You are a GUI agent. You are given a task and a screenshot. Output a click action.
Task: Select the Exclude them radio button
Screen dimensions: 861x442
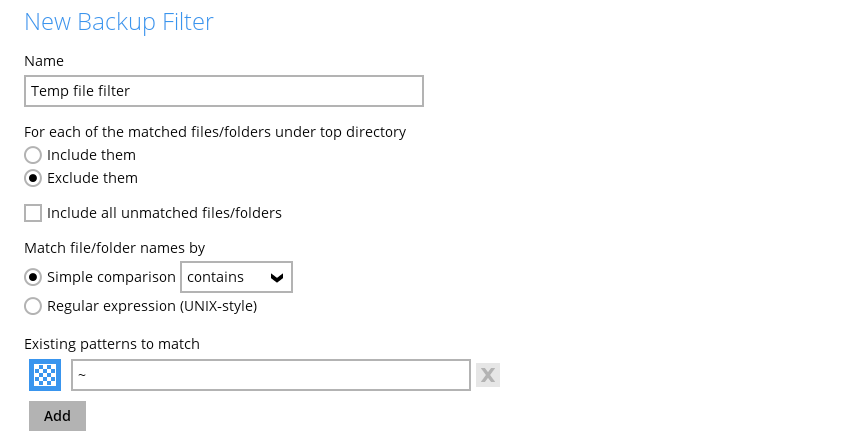tap(33, 178)
